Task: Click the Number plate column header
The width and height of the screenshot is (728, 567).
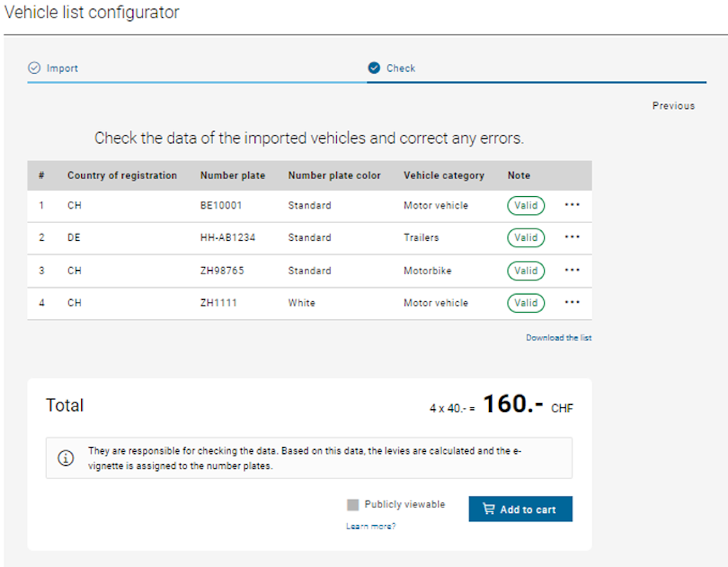Action: (x=232, y=175)
